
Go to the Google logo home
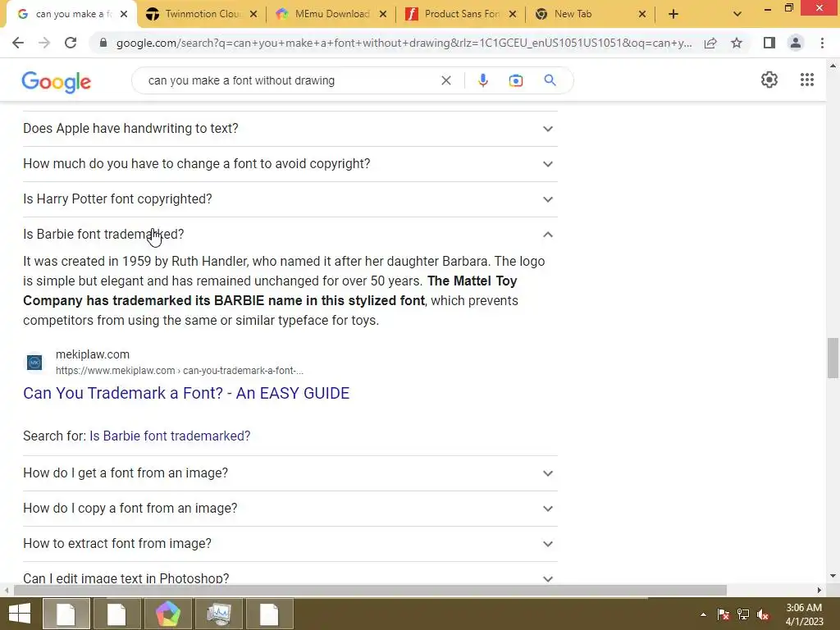pyautogui.click(x=57, y=82)
